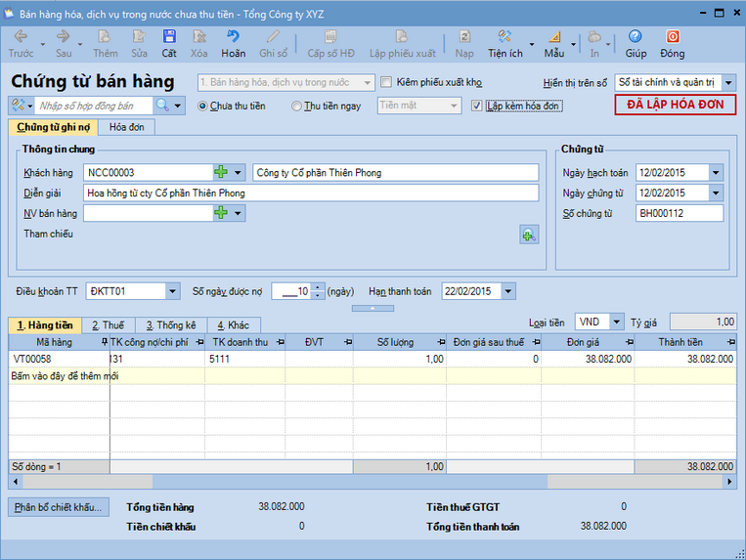This screenshot has height=560, width=746.
Task: Click the Tham chiếu reference lookup icon
Action: tap(529, 235)
